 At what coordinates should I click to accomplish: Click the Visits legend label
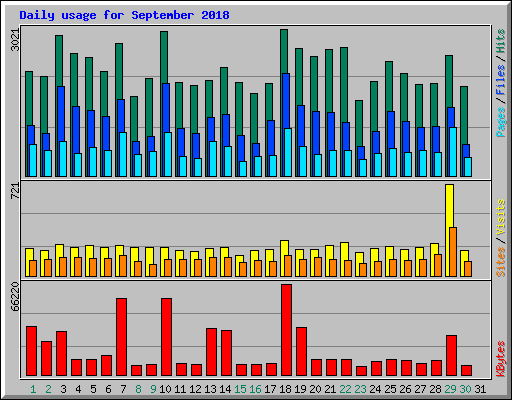coord(501,217)
